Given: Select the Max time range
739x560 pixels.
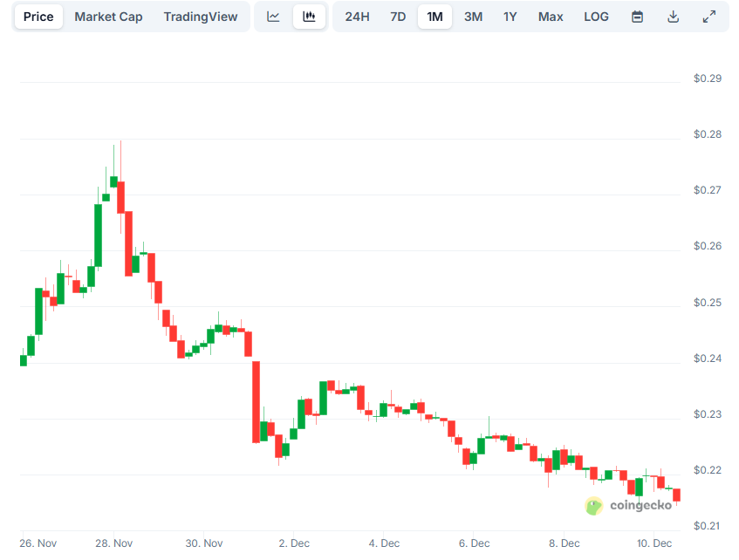Looking at the screenshot, I should click(550, 17).
